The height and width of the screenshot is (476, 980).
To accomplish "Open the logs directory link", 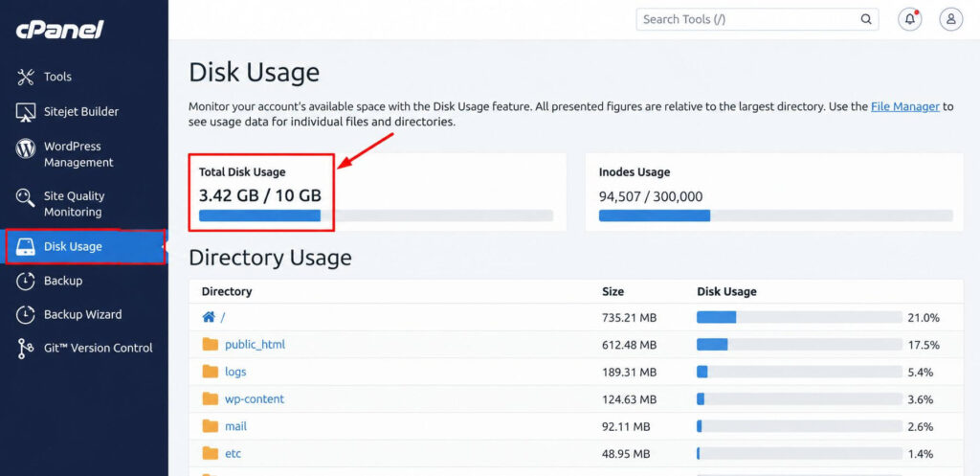I will pos(235,372).
